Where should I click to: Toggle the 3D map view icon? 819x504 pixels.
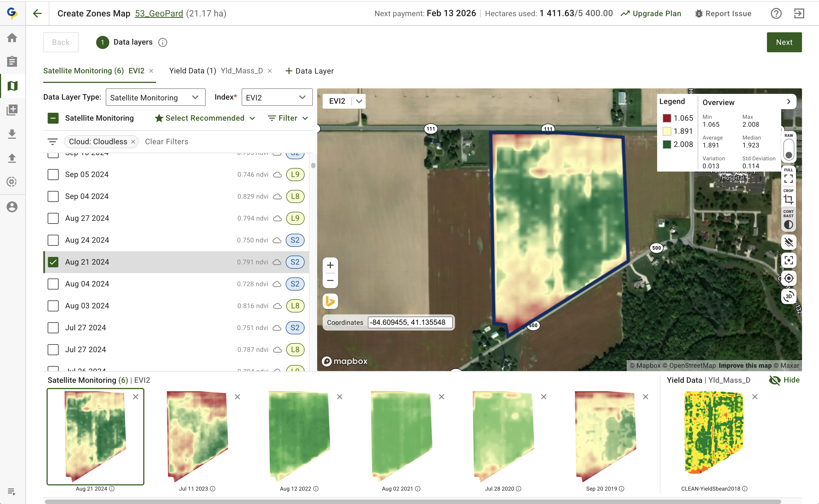(x=788, y=296)
